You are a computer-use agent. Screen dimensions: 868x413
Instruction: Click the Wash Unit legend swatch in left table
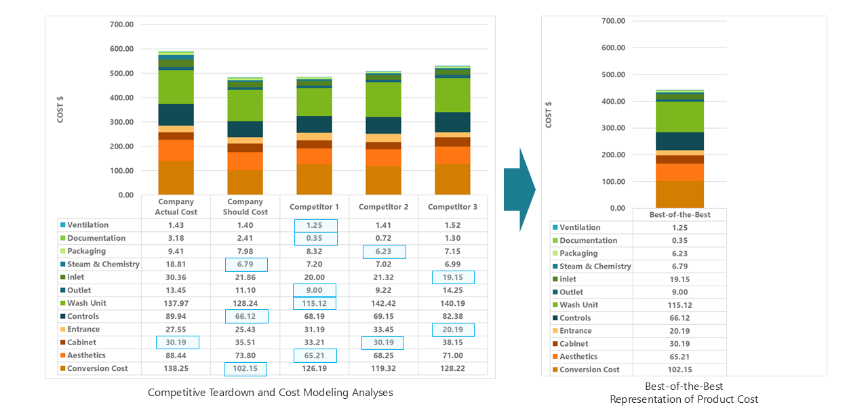[x=62, y=303]
